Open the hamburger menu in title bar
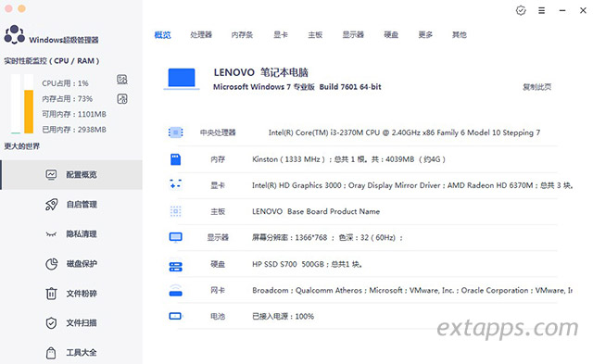Screen dimensions: 593x364 (541, 10)
